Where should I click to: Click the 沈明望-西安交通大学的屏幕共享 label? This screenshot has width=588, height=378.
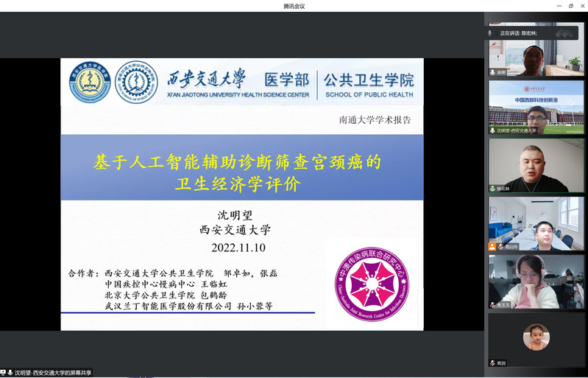pyautogui.click(x=52, y=373)
